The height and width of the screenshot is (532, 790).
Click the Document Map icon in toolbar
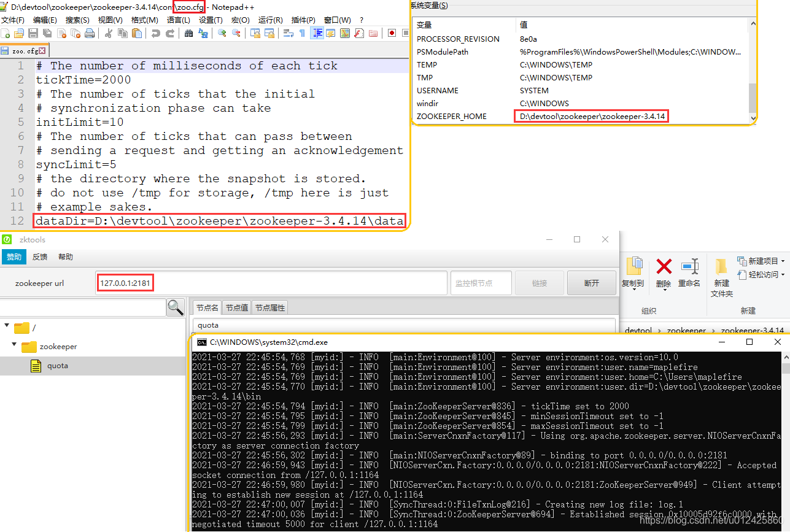pyautogui.click(x=345, y=33)
